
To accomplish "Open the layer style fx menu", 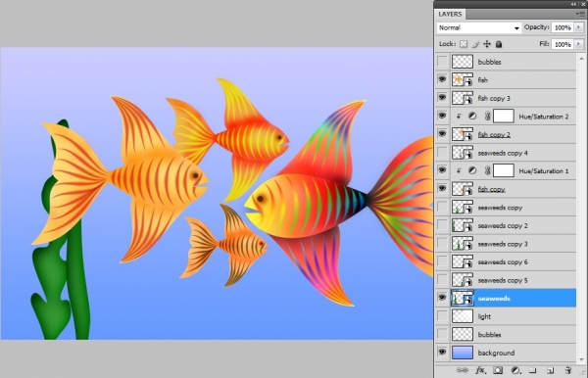I will [481, 370].
